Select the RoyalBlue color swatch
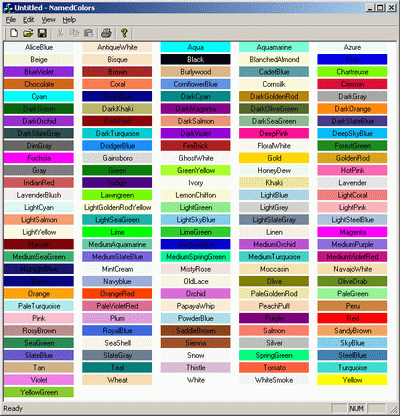 pos(117,331)
